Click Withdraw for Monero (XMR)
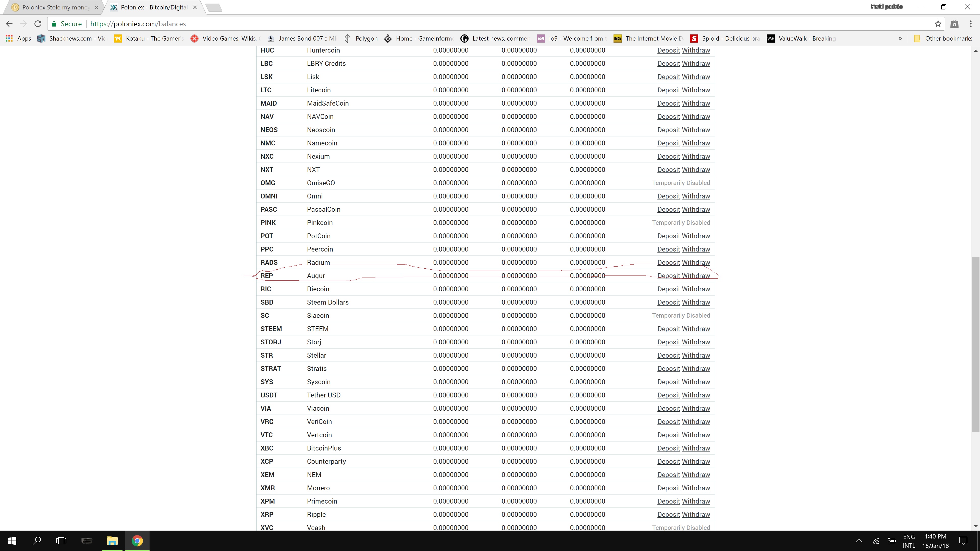 [696, 488]
